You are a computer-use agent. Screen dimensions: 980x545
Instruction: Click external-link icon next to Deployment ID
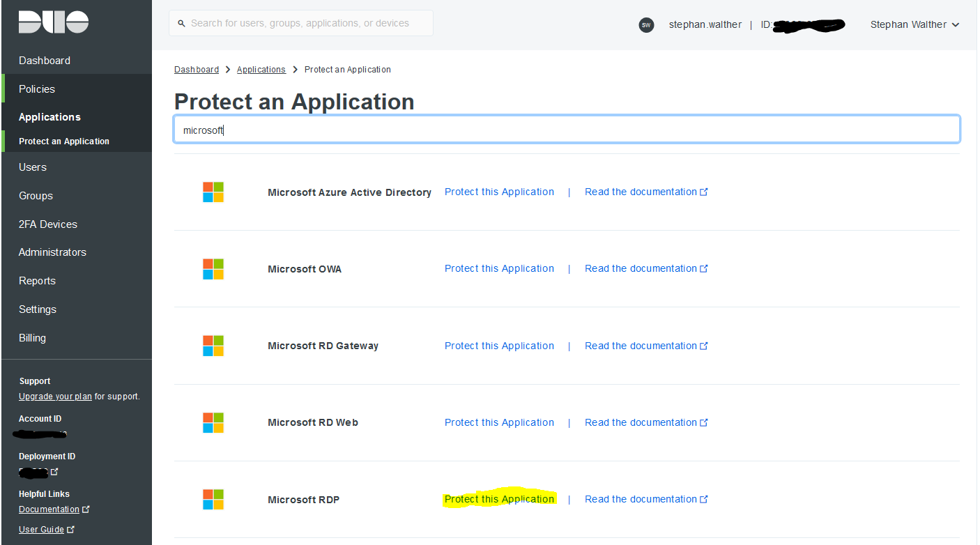(54, 472)
